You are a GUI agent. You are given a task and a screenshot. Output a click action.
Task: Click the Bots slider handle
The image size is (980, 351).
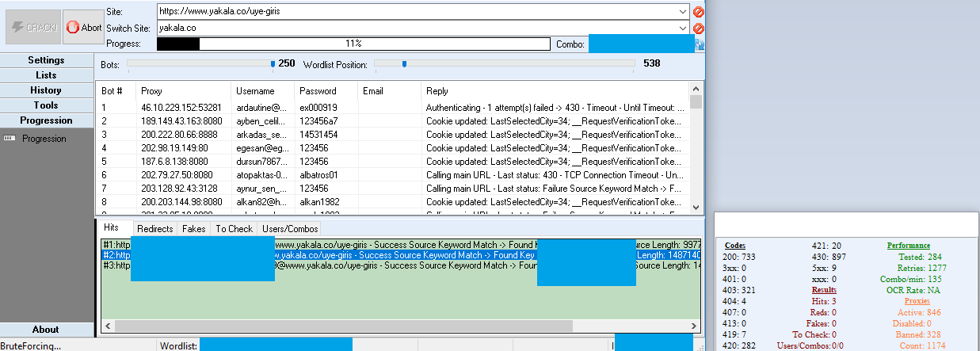[273, 63]
